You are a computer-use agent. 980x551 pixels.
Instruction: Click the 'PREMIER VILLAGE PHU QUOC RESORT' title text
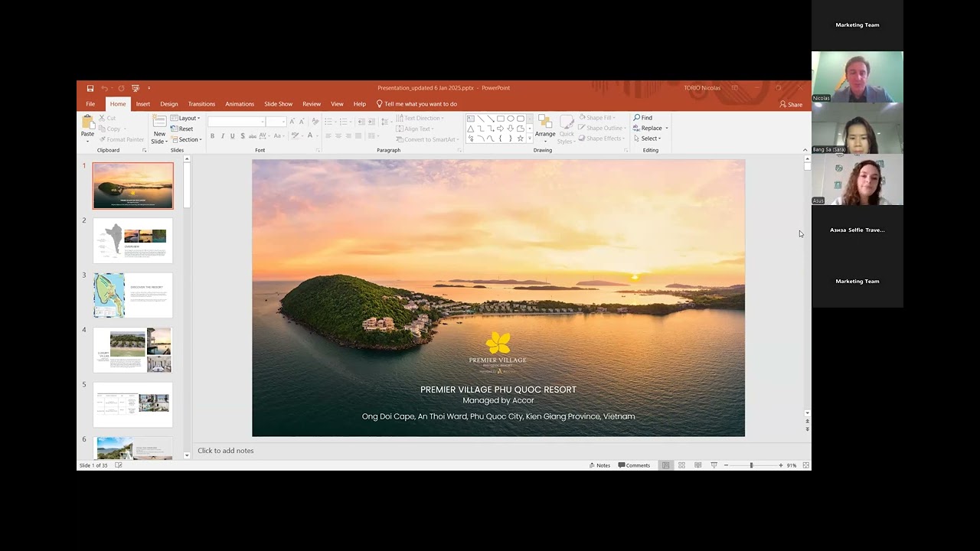(x=498, y=390)
